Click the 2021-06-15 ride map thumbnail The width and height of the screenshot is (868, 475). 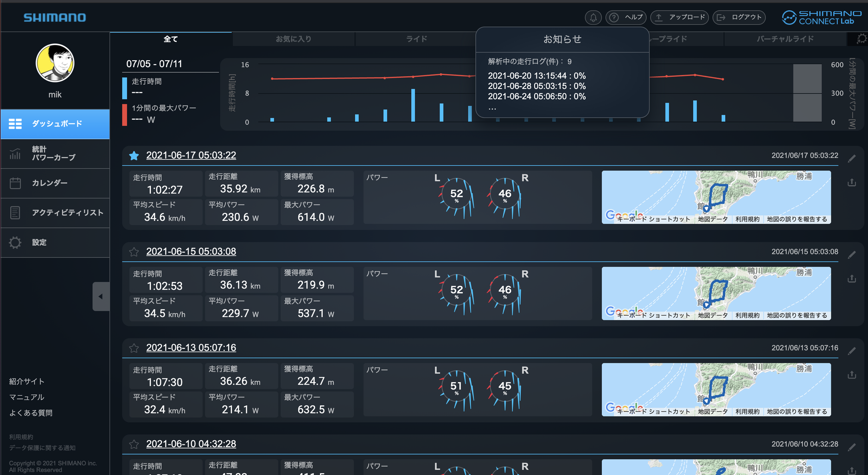coord(716,293)
